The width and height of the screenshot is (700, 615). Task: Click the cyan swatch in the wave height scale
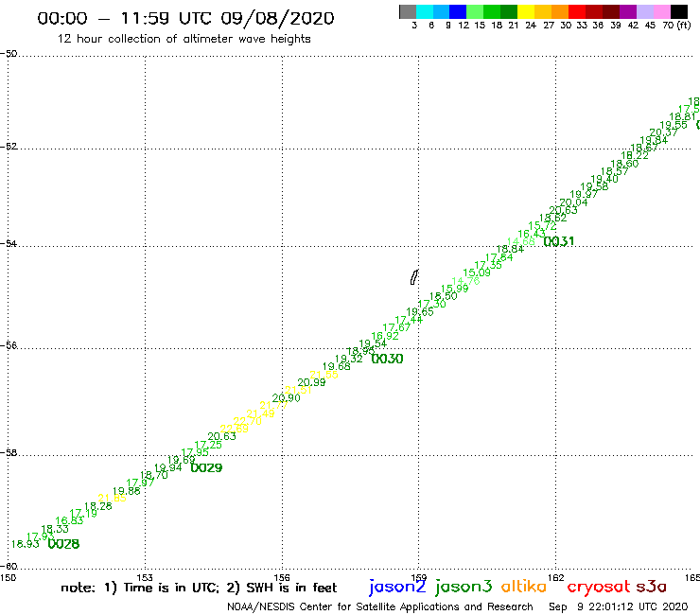(425, 11)
